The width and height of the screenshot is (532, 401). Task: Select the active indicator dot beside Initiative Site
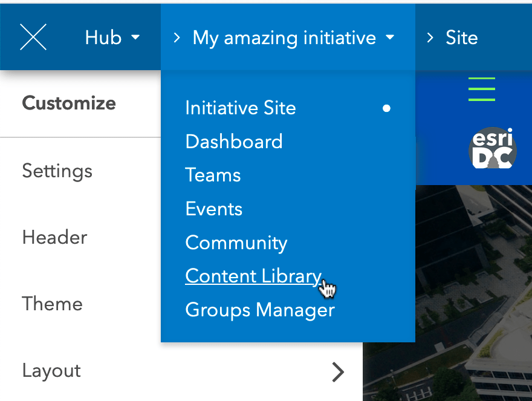tap(386, 108)
